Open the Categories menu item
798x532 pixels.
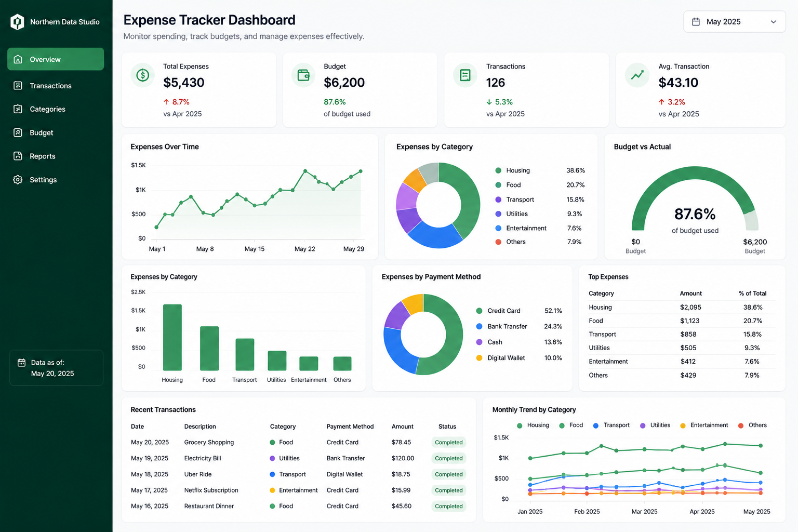56,109
